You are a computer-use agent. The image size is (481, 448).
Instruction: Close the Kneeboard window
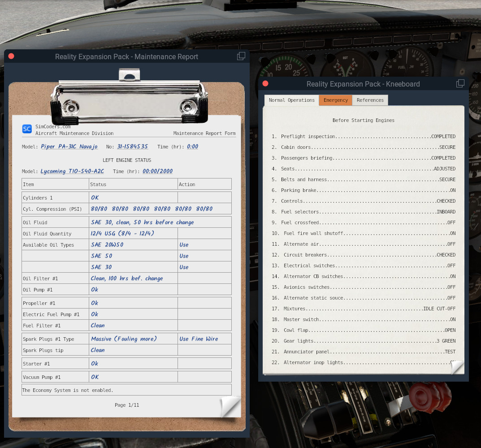point(266,83)
